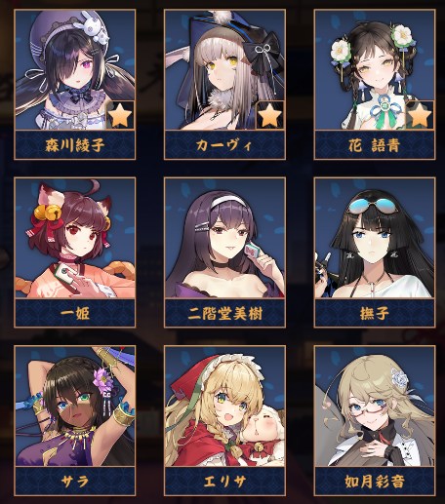This screenshot has height=504, width=445.
Task: Toggle favorite star on 森川綾子 card
Action: (120, 115)
